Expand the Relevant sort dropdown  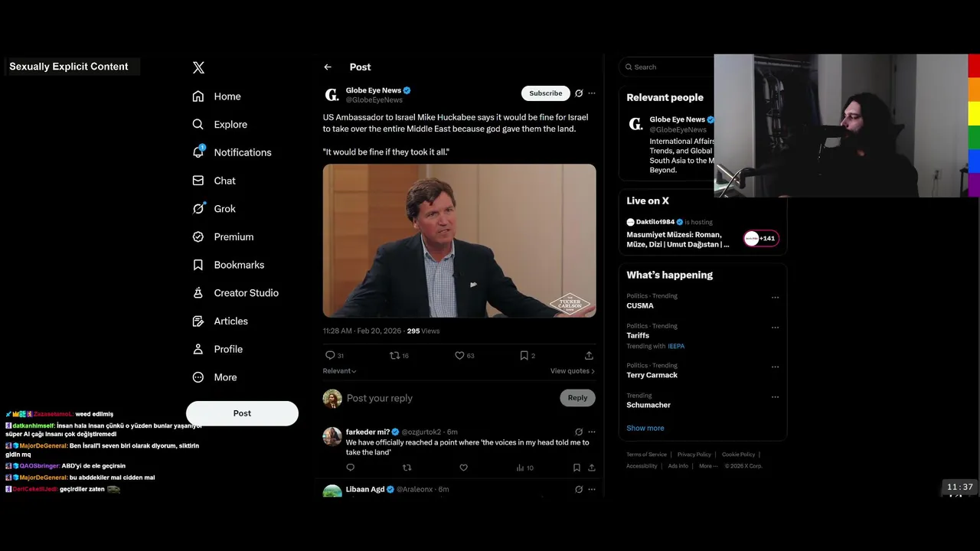pyautogui.click(x=340, y=371)
